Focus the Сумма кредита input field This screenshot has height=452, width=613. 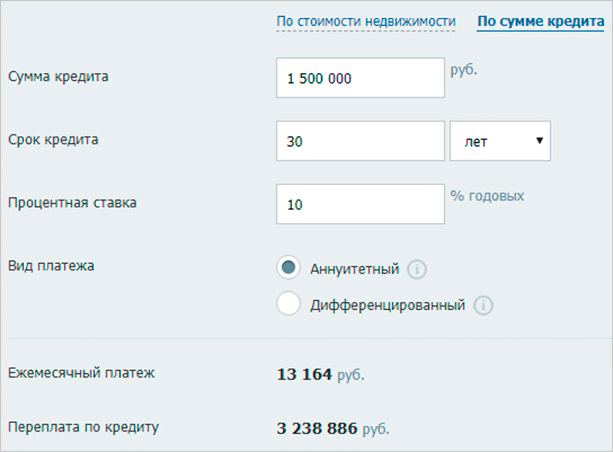pyautogui.click(x=360, y=79)
